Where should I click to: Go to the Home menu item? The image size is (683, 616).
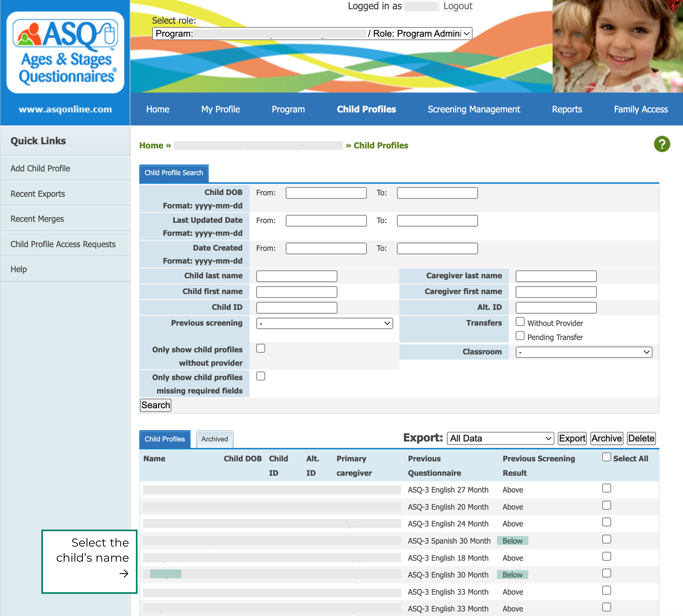coord(158,109)
